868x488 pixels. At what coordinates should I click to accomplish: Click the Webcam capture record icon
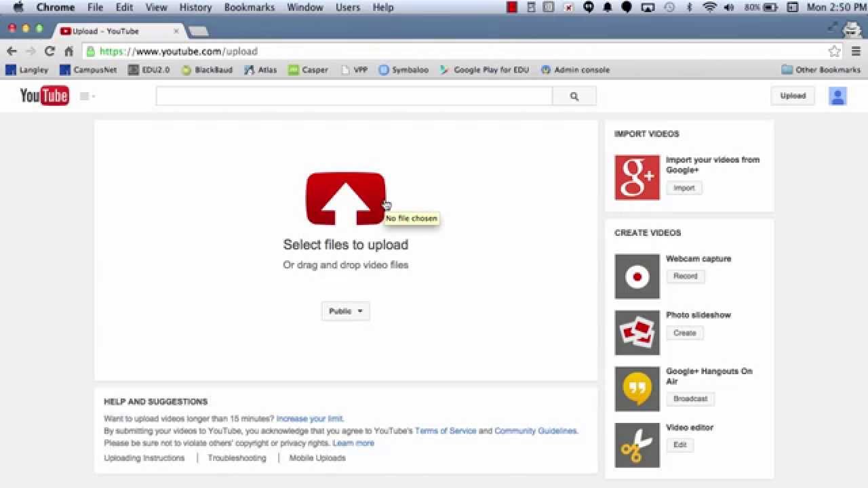[637, 277]
